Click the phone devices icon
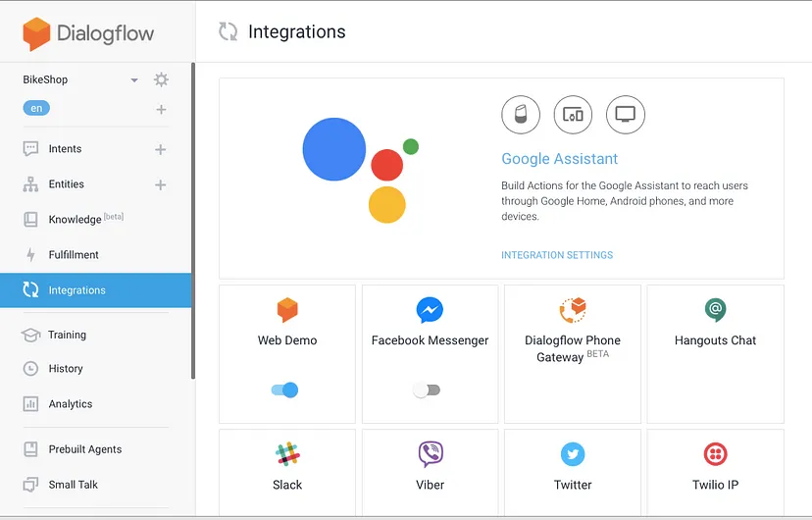812x520 pixels. (573, 115)
